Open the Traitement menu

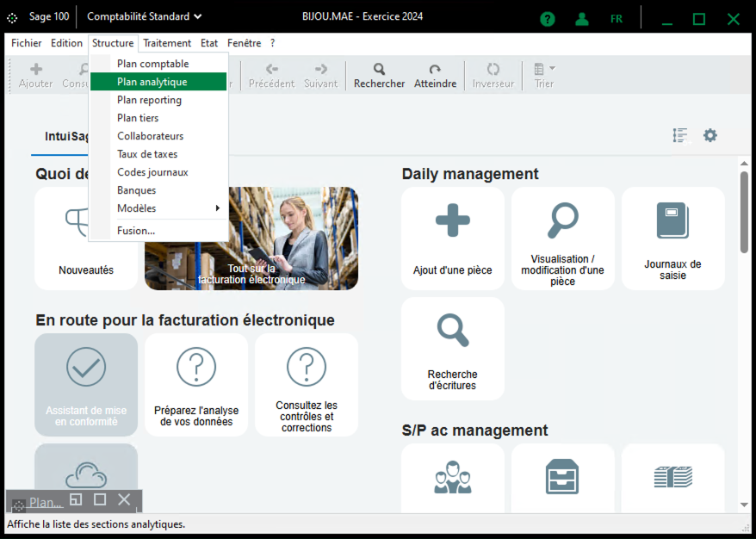(167, 43)
